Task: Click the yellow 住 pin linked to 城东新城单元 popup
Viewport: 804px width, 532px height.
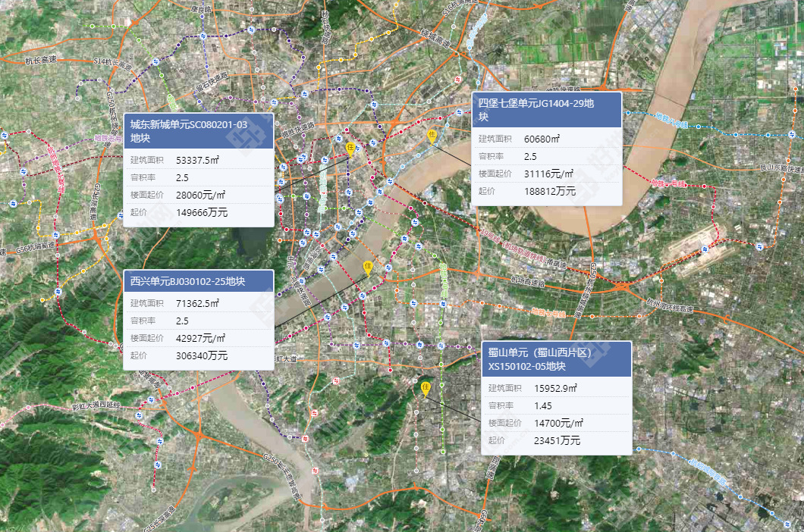Action: (x=350, y=147)
